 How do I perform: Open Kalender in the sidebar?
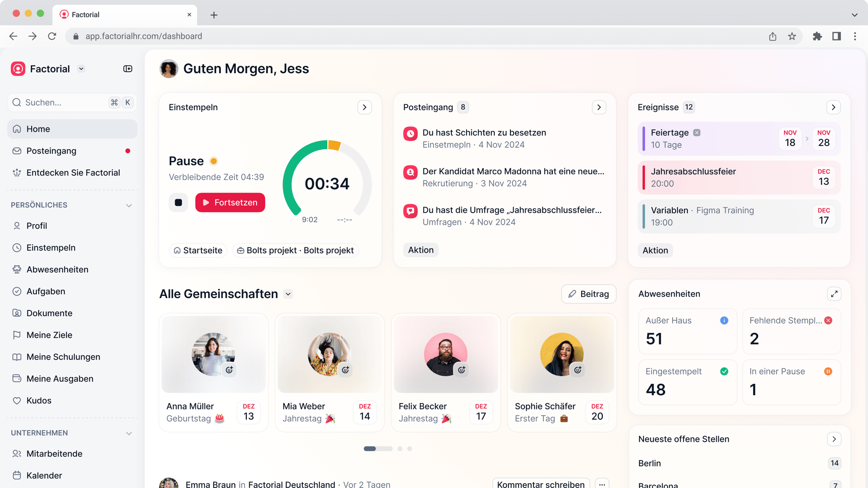click(72, 475)
